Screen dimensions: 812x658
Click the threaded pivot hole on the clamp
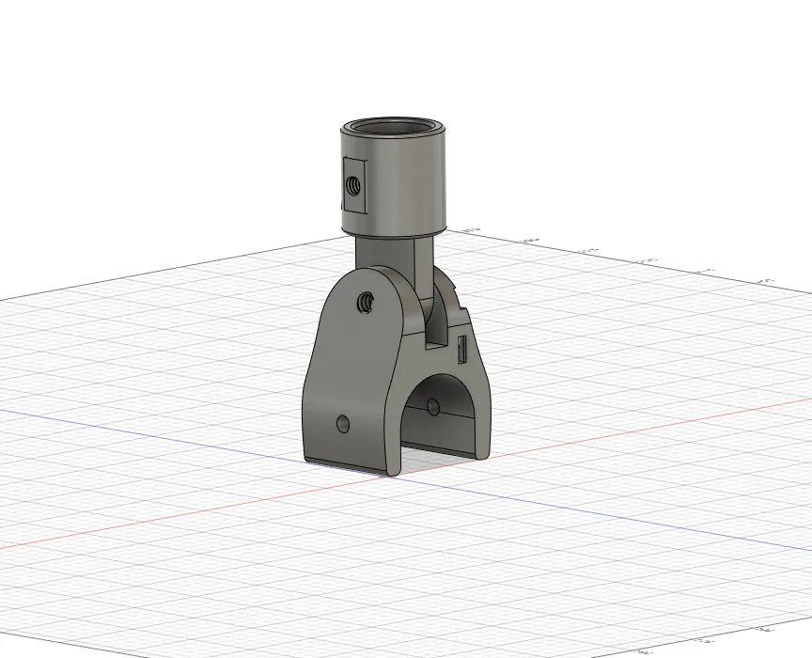coord(367,301)
